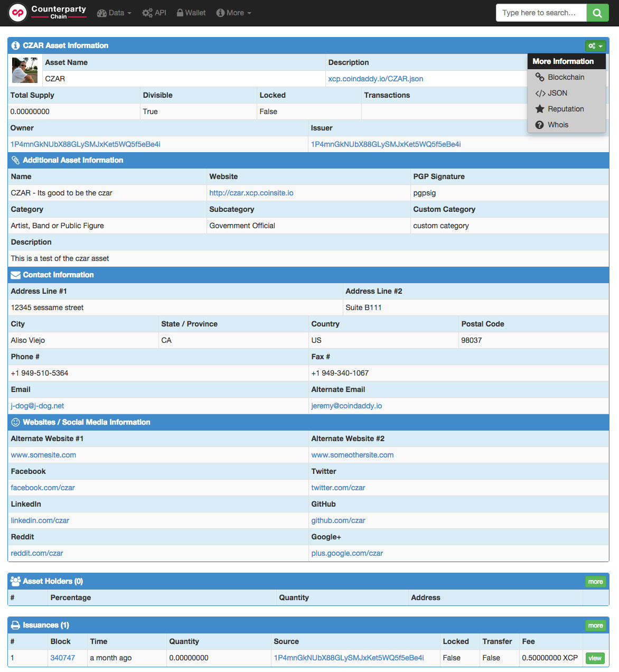Click the Owner address link

tap(86, 144)
